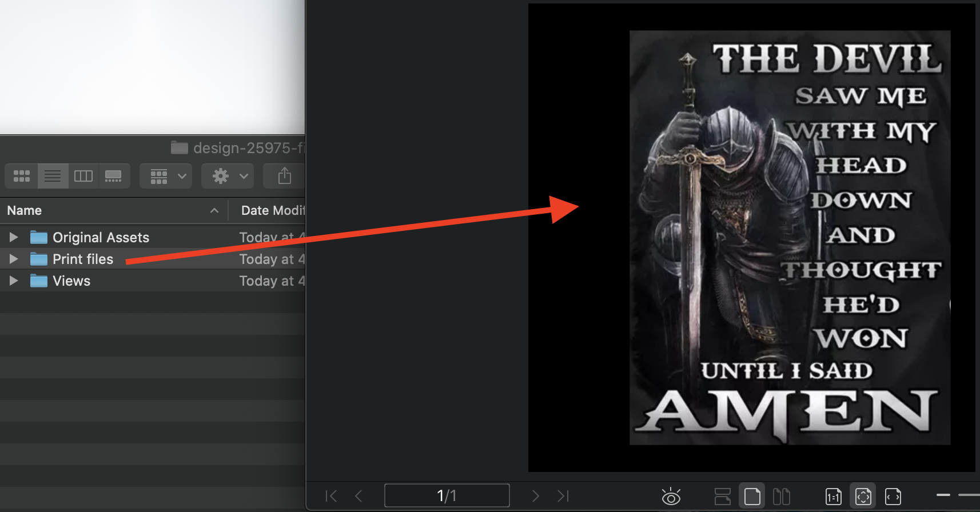Viewport: 980px width, 512px height.
Task: Toggle sort direction chevron in Name header
Action: click(x=214, y=210)
